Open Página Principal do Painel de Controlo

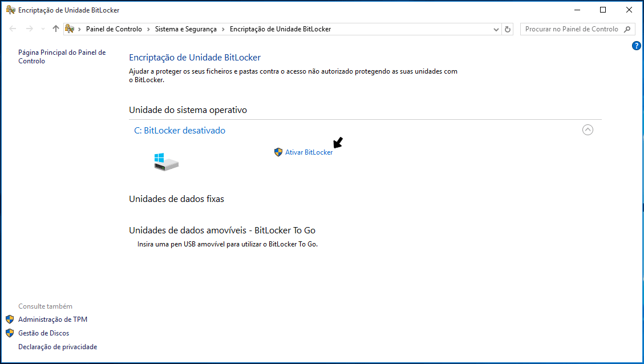click(62, 56)
